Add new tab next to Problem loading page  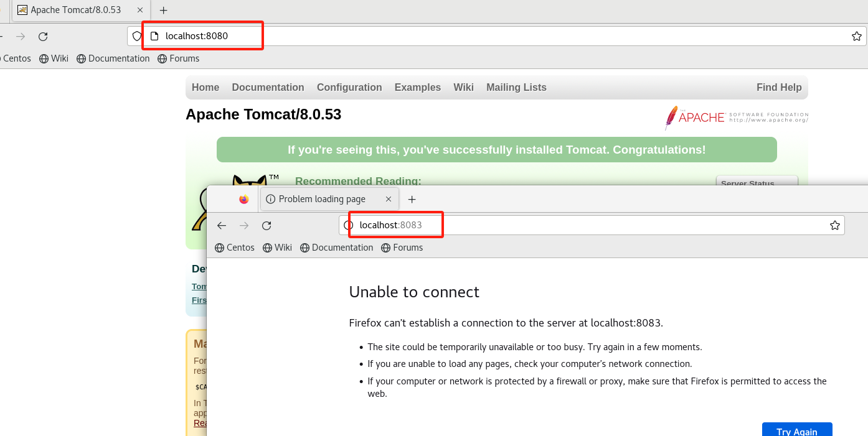point(412,199)
